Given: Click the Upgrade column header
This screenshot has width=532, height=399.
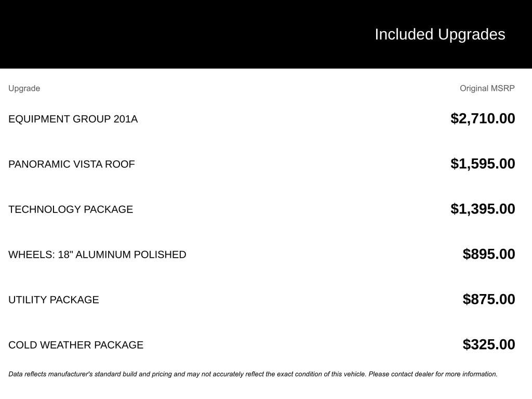Looking at the screenshot, I should point(24,88).
